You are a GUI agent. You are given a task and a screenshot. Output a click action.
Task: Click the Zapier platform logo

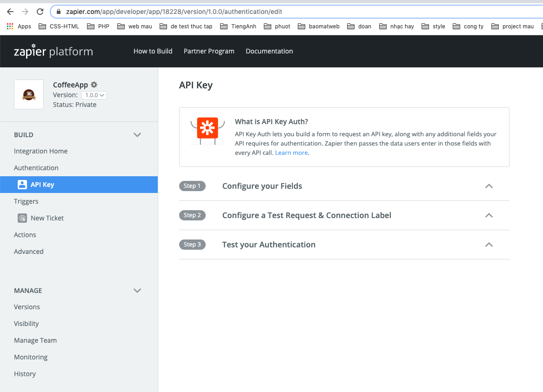53,51
